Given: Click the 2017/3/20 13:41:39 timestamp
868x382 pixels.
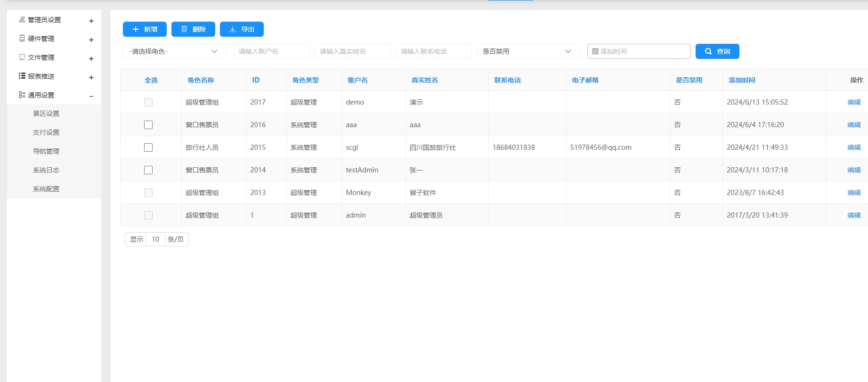Looking at the screenshot, I should tap(757, 215).
